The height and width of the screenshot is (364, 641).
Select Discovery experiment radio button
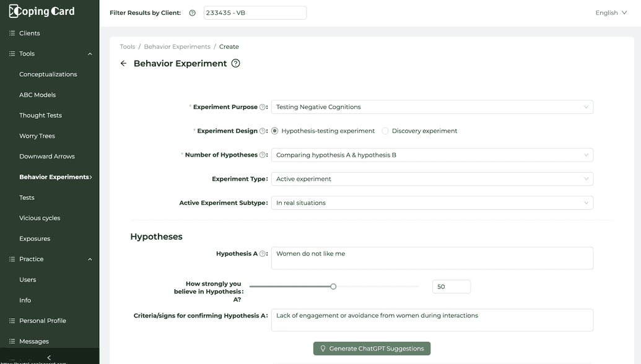[385, 131]
